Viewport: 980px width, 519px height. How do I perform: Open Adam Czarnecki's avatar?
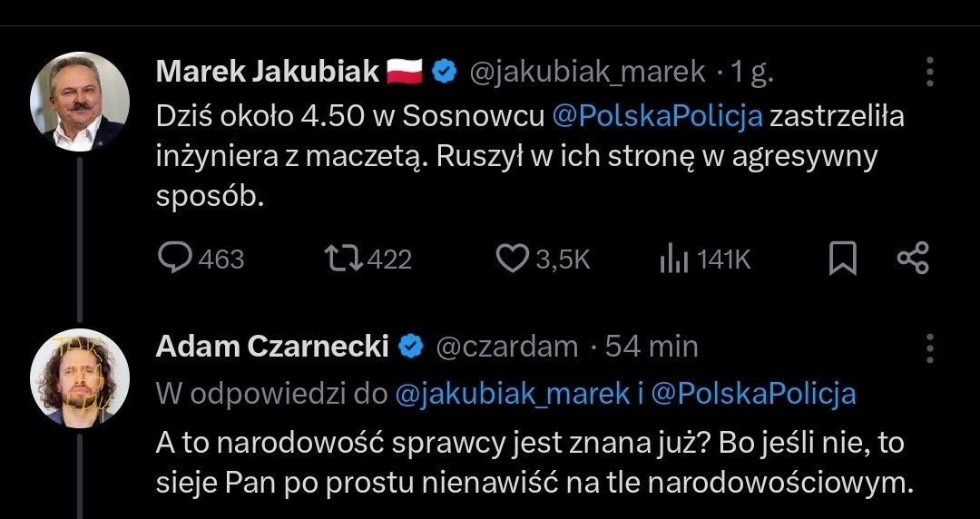[80, 377]
